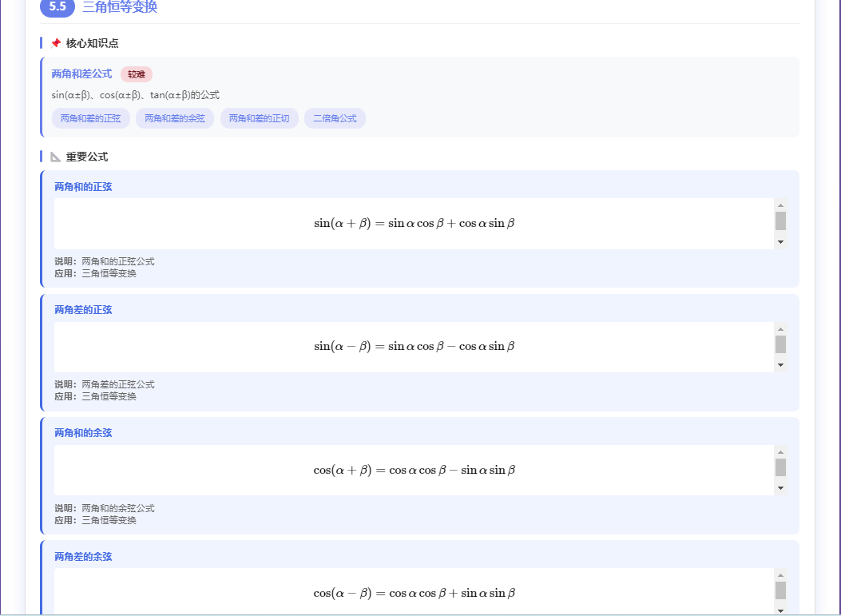Select the 三角恒等变换 section title
841x616 pixels.
[x=120, y=7]
